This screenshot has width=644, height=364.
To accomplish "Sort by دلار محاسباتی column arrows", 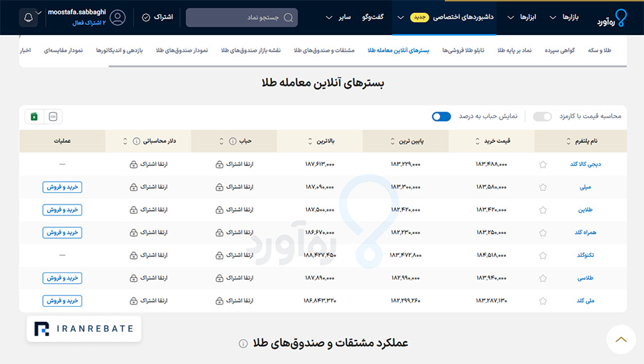I will 125,141.
